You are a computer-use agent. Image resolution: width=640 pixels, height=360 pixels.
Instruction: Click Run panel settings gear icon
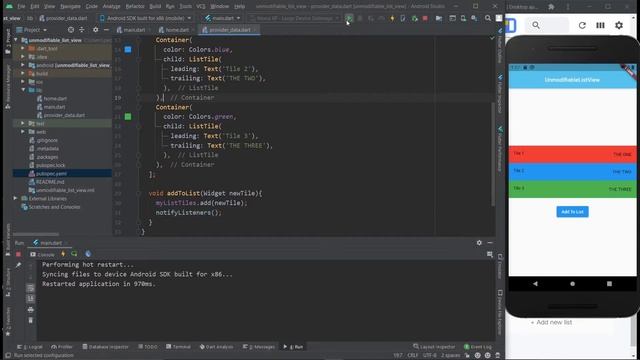click(x=479, y=243)
